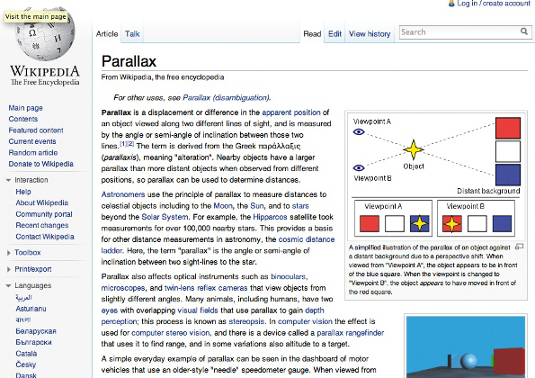Screen dimensions: 535x378
Task: Select the Česky language link
Action: click(26, 364)
